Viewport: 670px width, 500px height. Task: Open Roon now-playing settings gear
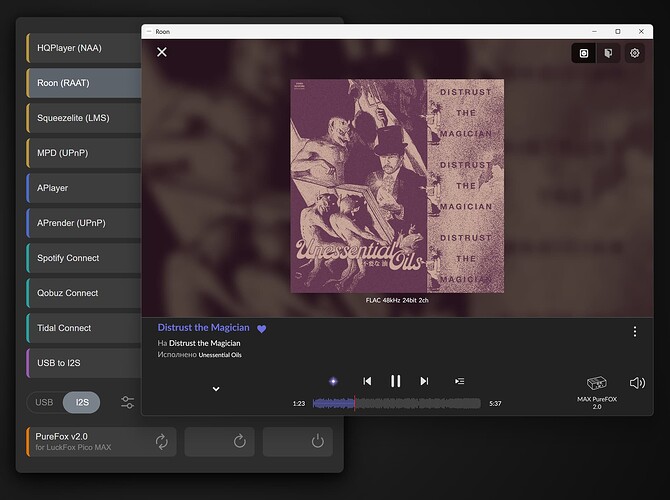634,53
